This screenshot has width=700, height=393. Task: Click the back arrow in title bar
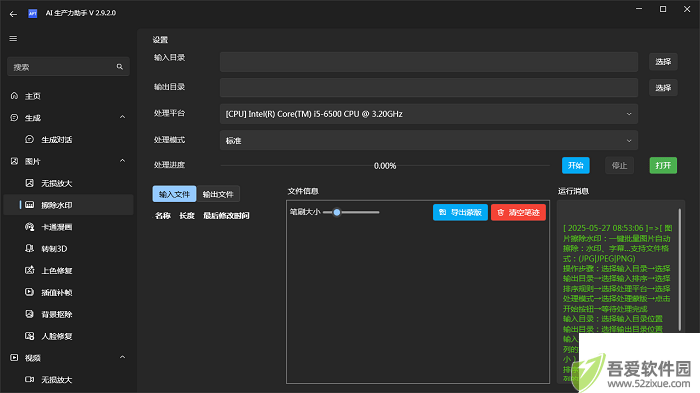pyautogui.click(x=13, y=14)
